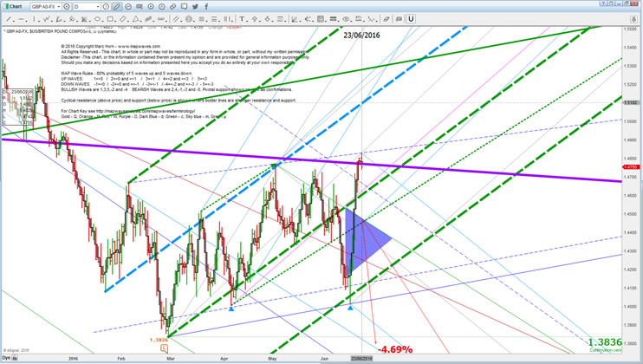The width and height of the screenshot is (643, 364).
Task: Select the vertical line drawing tool
Action: click(x=35, y=19)
